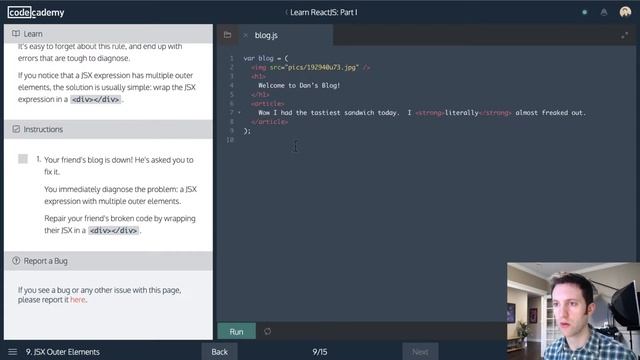This screenshot has height=360, width=640.
Task: Click the Codecademy logo
Action: click(x=36, y=12)
